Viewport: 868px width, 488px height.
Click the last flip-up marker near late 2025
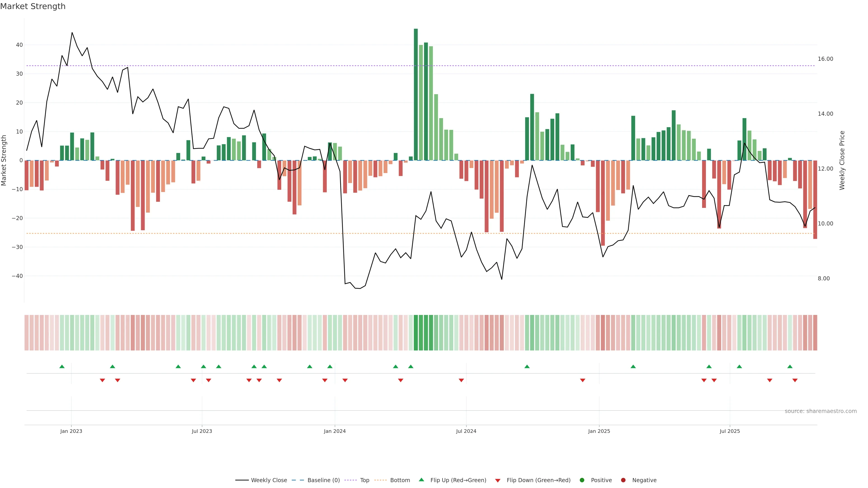point(790,366)
